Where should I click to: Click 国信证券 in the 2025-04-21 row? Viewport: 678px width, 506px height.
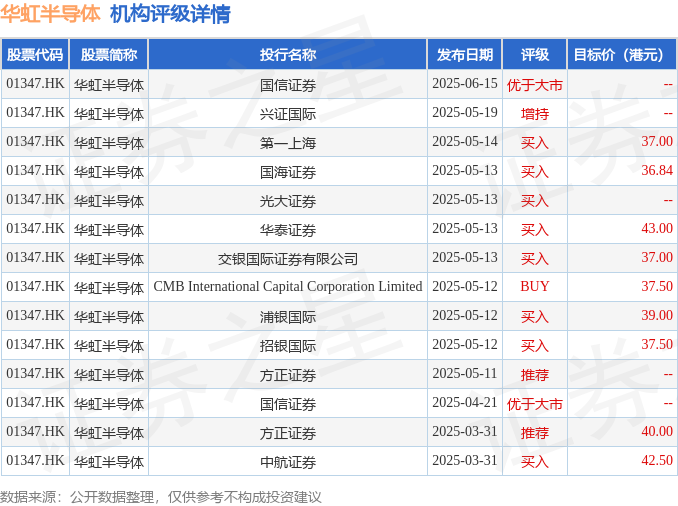coord(288,404)
